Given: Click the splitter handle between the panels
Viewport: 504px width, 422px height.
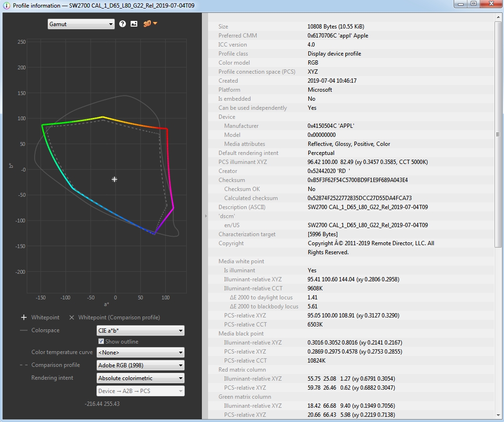Looking at the screenshot, I should [x=206, y=216].
